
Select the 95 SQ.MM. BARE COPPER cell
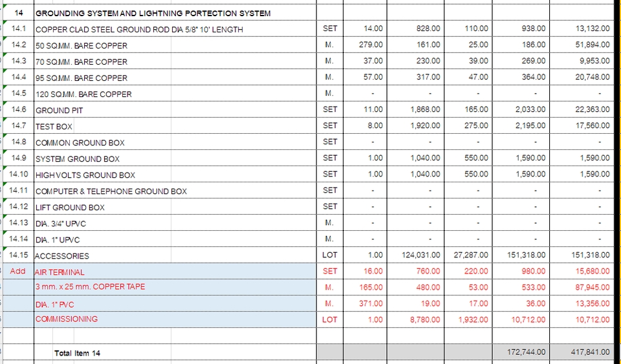click(175, 78)
